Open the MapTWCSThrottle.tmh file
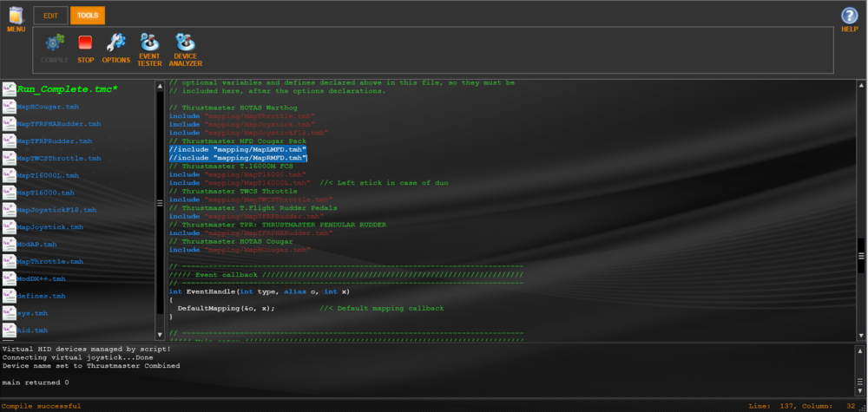The height and width of the screenshot is (412, 868). point(59,158)
